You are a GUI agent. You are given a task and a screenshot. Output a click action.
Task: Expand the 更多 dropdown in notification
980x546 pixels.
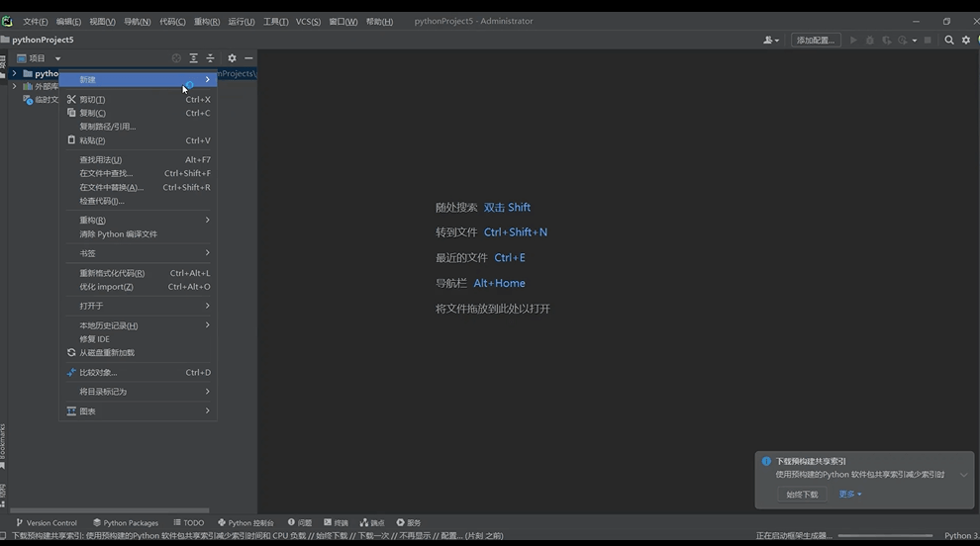[850, 495]
